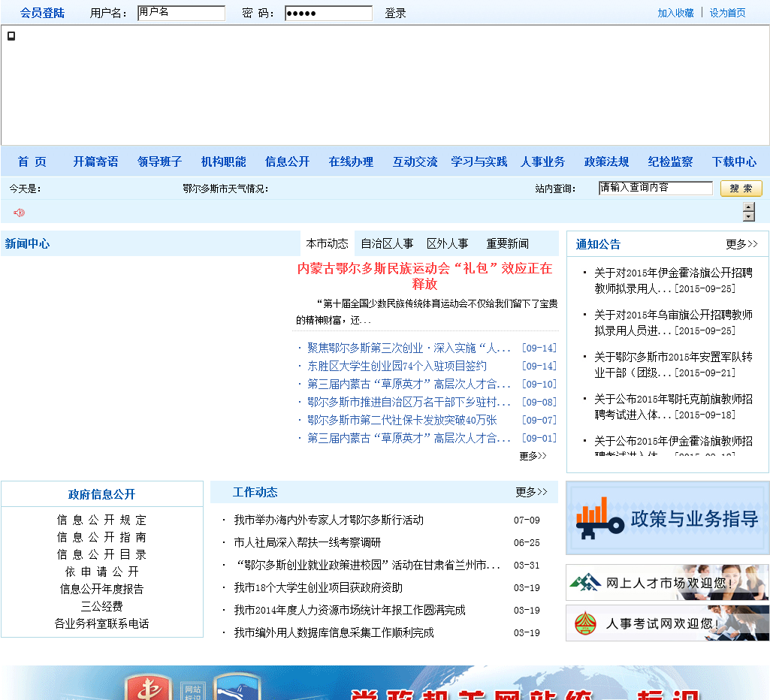The width and height of the screenshot is (770, 700).
Task: Open 学习与实践 navigation item
Action: click(x=479, y=161)
